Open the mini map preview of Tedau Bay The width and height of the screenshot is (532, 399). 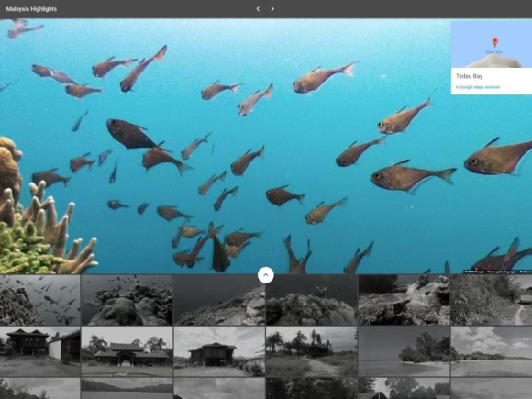(492, 44)
